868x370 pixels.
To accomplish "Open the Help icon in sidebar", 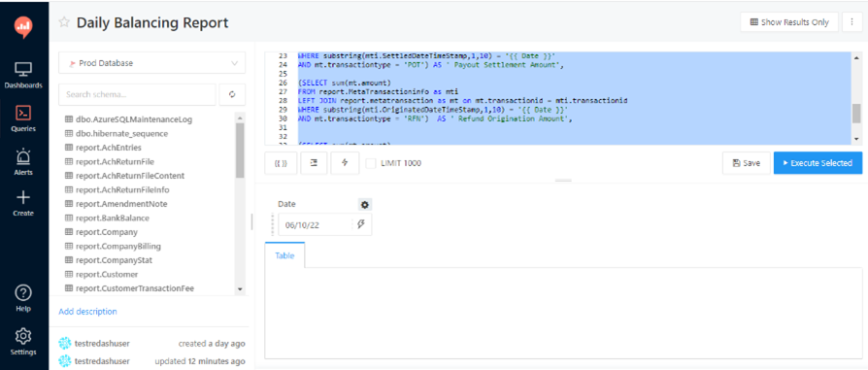I will click(x=23, y=298).
